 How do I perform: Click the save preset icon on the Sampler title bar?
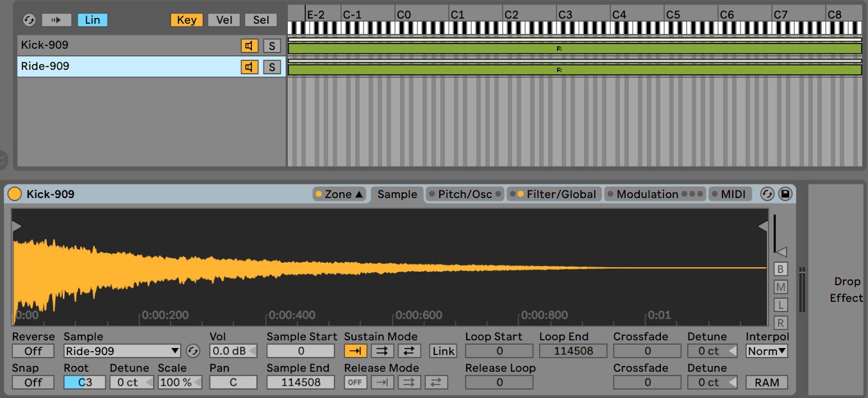[x=785, y=194]
